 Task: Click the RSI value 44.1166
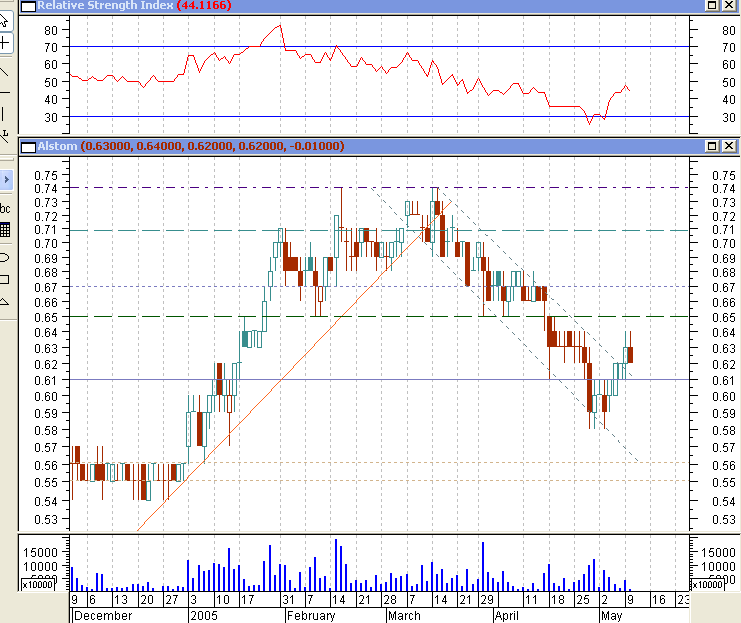coord(204,6)
